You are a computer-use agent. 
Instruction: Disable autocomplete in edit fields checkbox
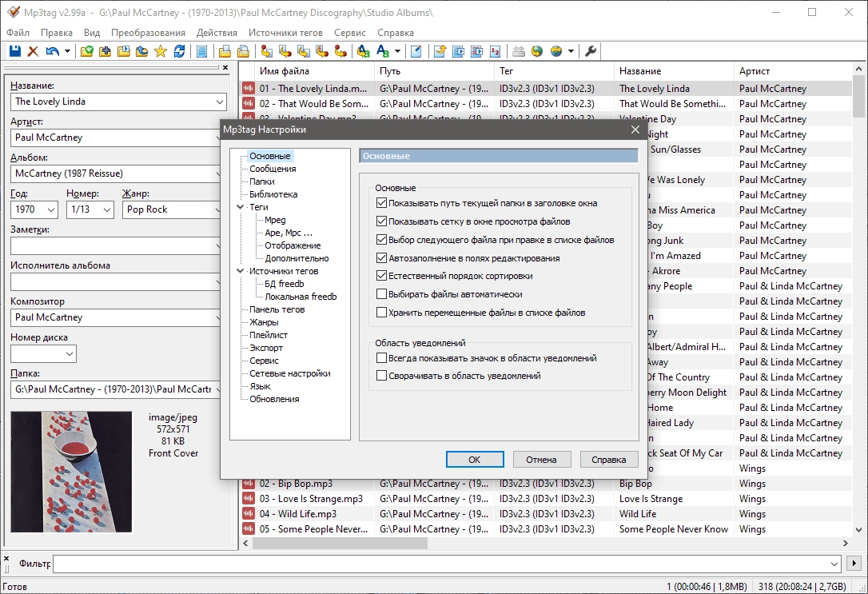(x=381, y=258)
